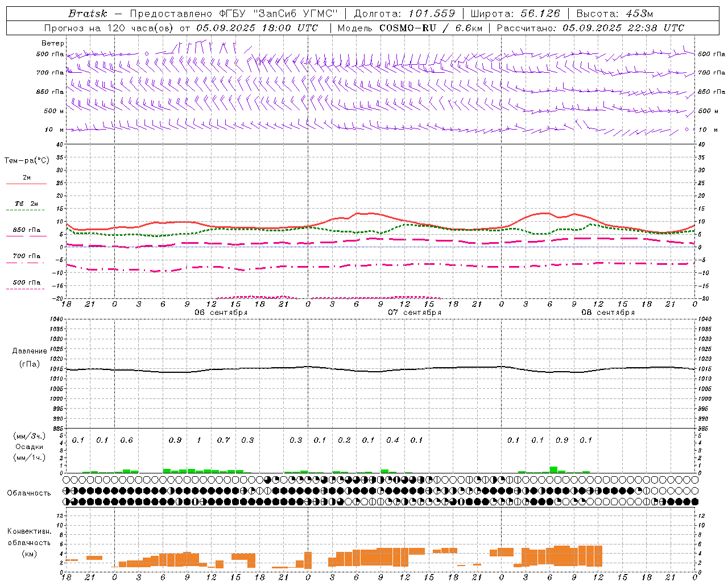Click the "(мм/1ч.)" precipitation unit label
Image resolution: width=728 pixels, height=582 pixels.
pos(30,457)
